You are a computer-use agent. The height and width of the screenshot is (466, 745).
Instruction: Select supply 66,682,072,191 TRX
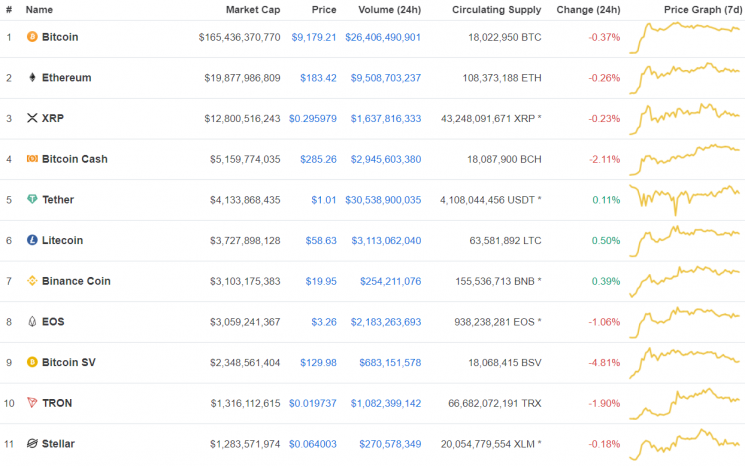(x=495, y=403)
